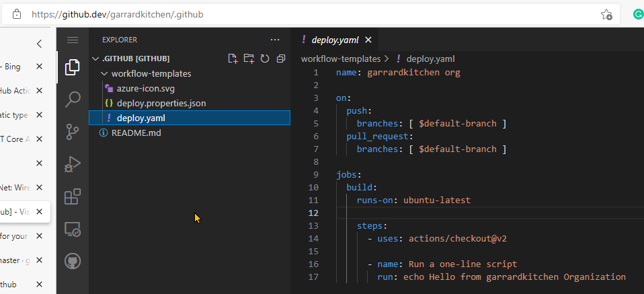Image resolution: width=644 pixels, height=294 pixels.
Task: Open Explorer's more actions ellipsis menu
Action: coord(274,40)
